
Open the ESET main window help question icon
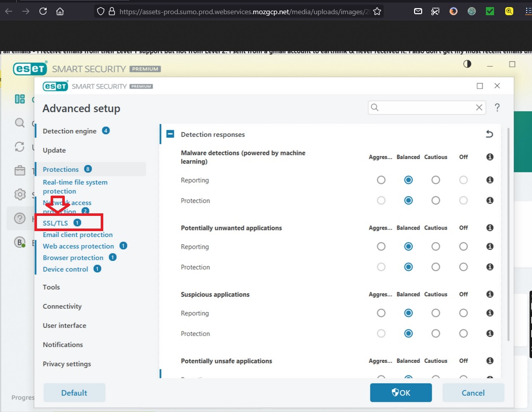point(20,218)
